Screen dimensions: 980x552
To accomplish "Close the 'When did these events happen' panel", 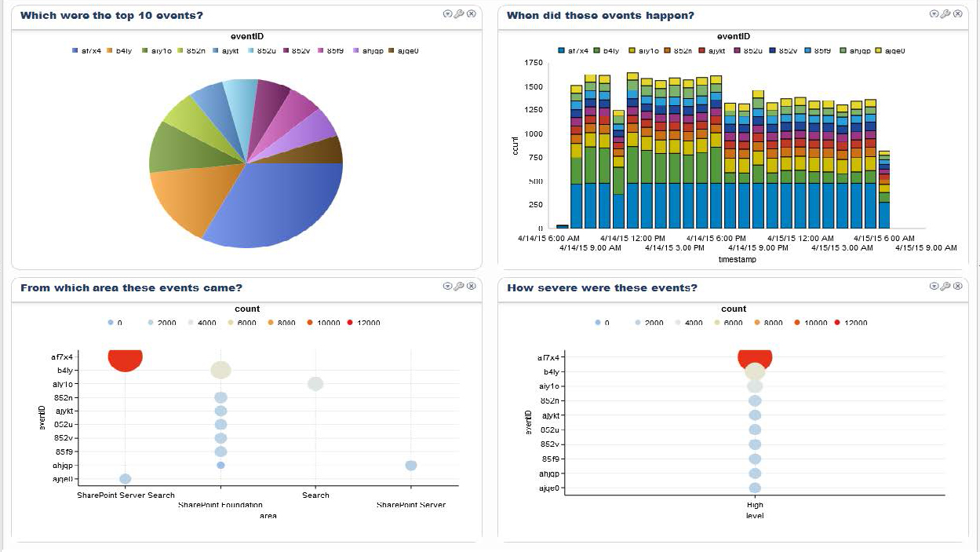I will point(957,14).
